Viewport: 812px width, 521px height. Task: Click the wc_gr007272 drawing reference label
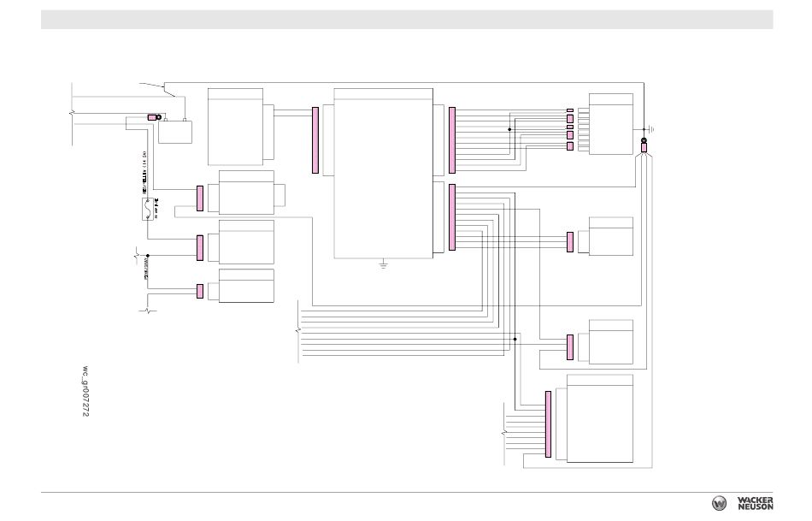tap(85, 392)
